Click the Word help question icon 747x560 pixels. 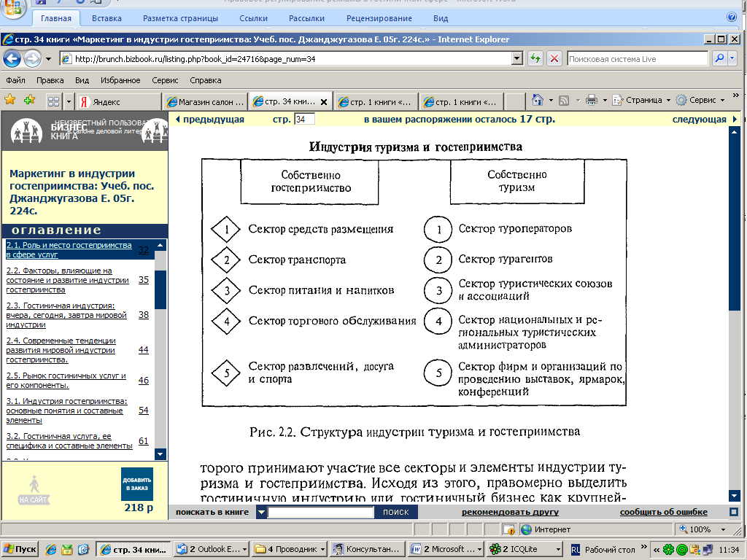click(x=732, y=17)
